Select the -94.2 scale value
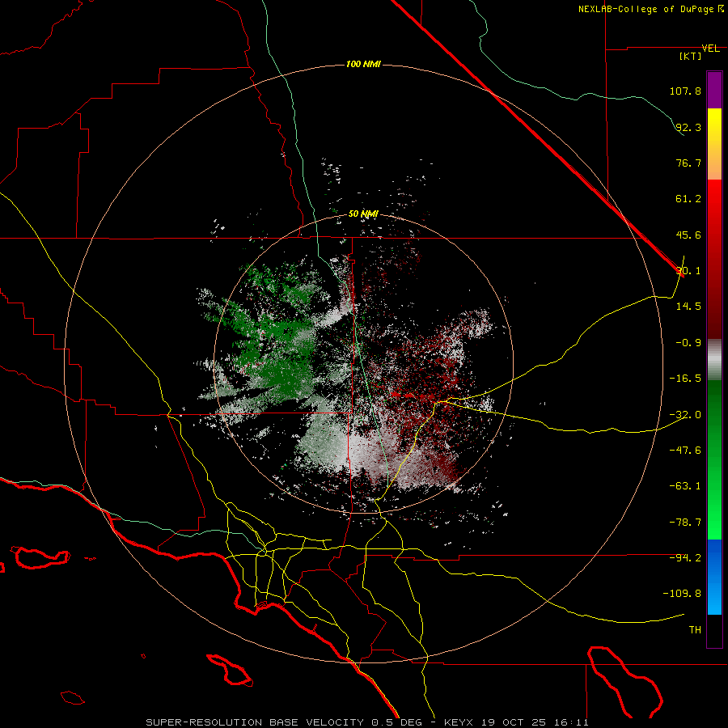Screen dimensions: 728x728 pos(685,557)
